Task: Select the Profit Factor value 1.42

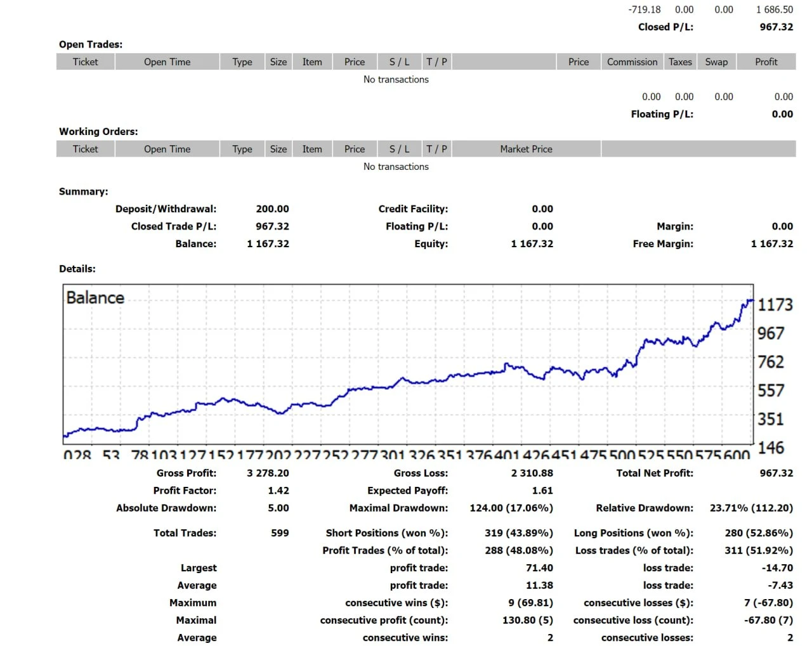Action: pyautogui.click(x=278, y=491)
